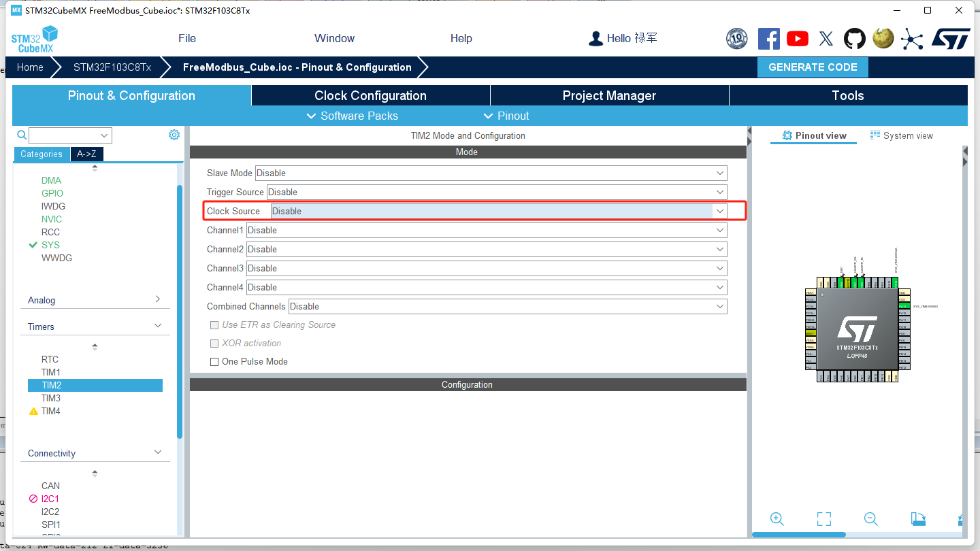Go to Home breadcrumb
The height and width of the screenshot is (551, 980).
pos(30,67)
